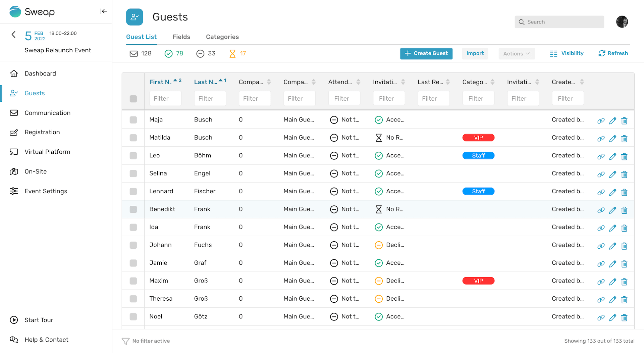Open the Visibility column settings
The image size is (644, 353).
tap(567, 53)
